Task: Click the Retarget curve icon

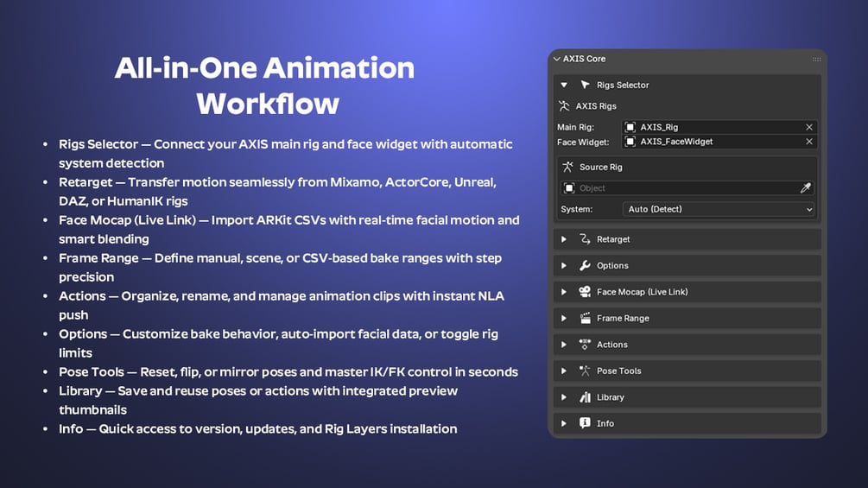Action: 585,239
